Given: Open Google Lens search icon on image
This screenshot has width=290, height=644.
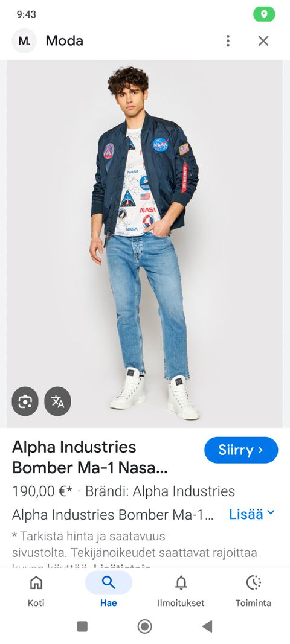Looking at the screenshot, I should [25, 401].
